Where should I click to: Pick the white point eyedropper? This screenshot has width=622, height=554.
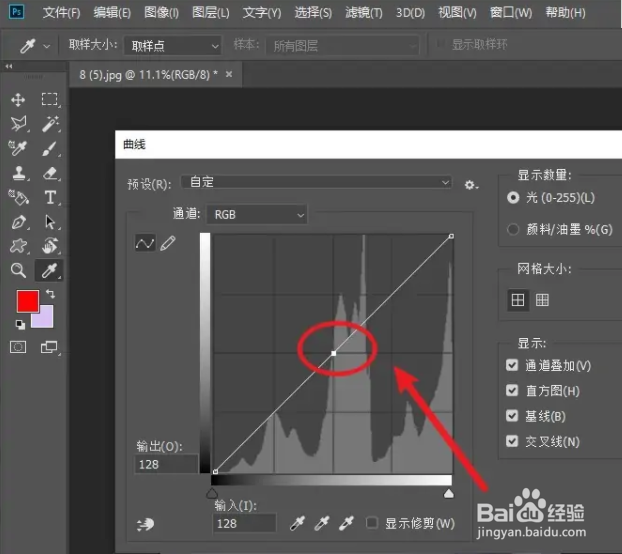tap(346, 523)
